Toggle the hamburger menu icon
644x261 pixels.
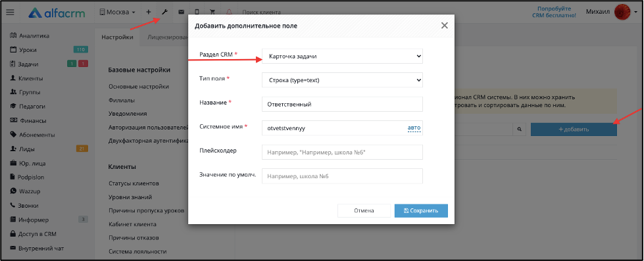pos(11,12)
